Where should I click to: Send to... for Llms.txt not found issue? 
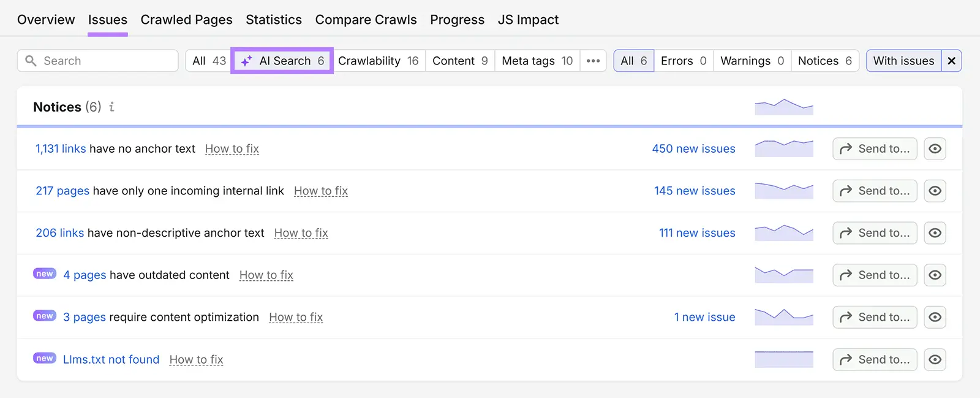[x=875, y=359]
